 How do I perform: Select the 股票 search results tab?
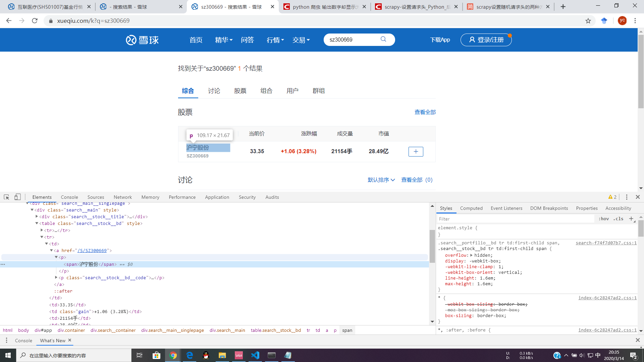[x=240, y=91]
